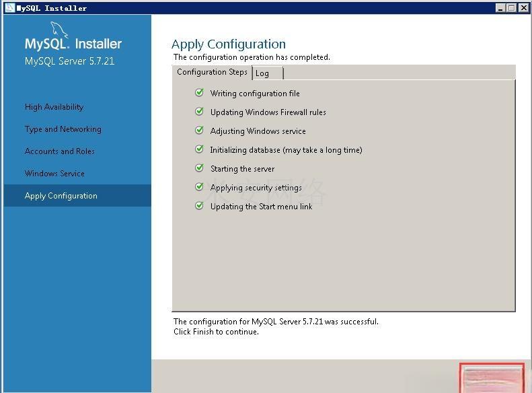Image resolution: width=532 pixels, height=393 pixels.
Task: Select Apply Configuration in the sidebar
Action: [x=77, y=196]
